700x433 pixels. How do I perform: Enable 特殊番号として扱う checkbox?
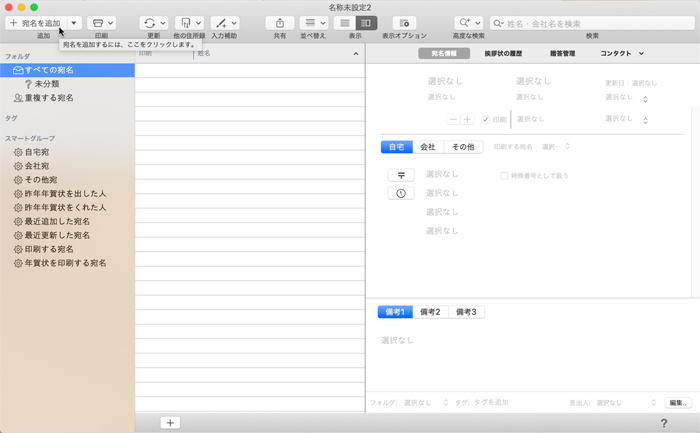pyautogui.click(x=505, y=175)
